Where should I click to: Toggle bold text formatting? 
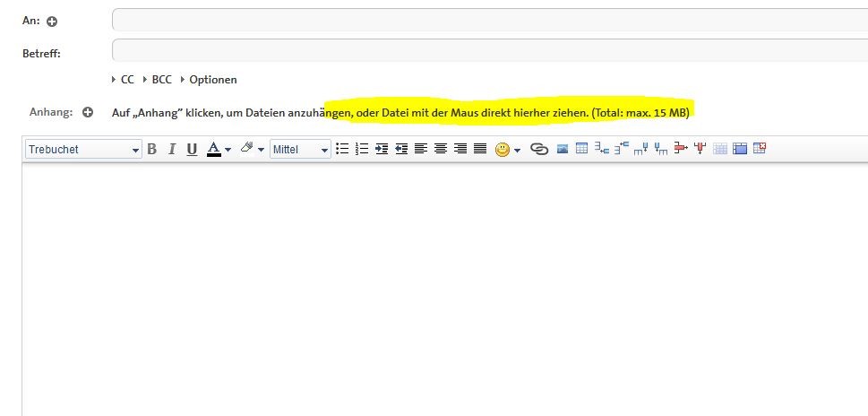151,150
